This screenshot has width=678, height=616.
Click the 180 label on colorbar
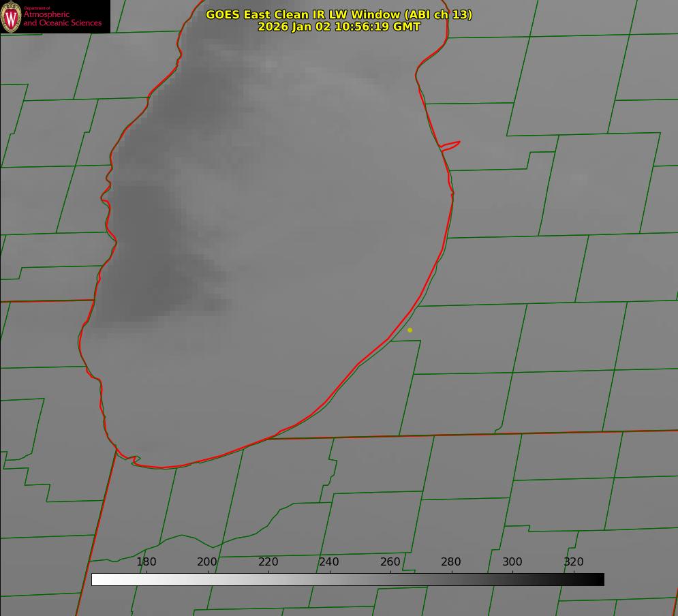[147, 561]
